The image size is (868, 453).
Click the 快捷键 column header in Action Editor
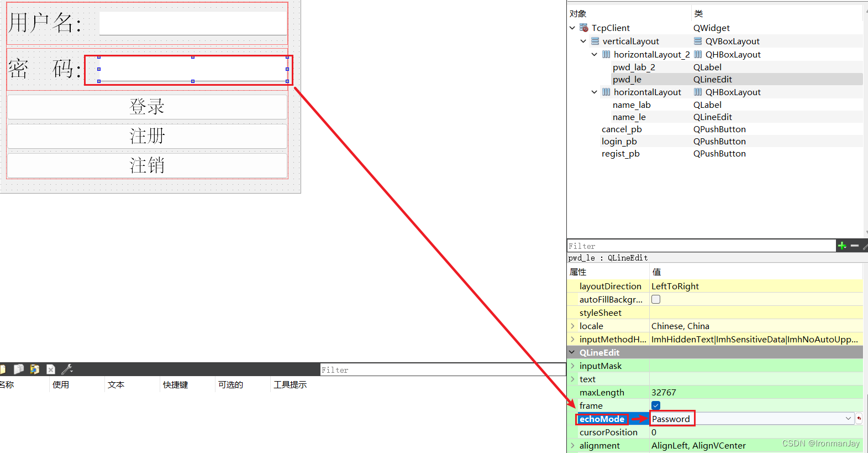tap(176, 384)
